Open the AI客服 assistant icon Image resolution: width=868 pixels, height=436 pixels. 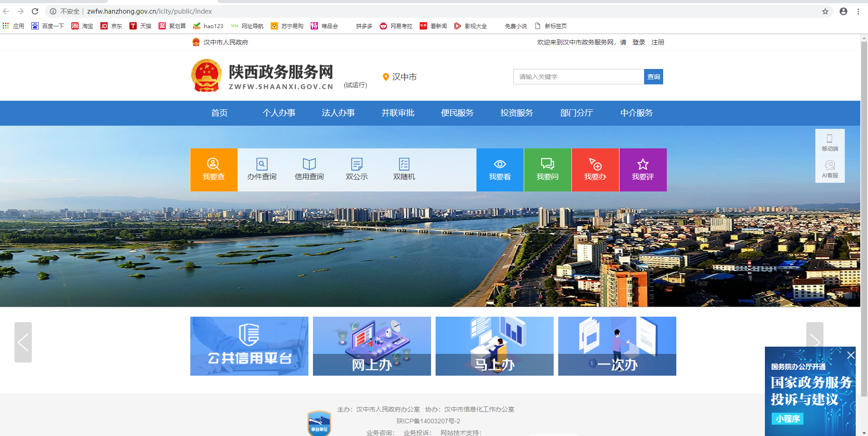pos(829,169)
